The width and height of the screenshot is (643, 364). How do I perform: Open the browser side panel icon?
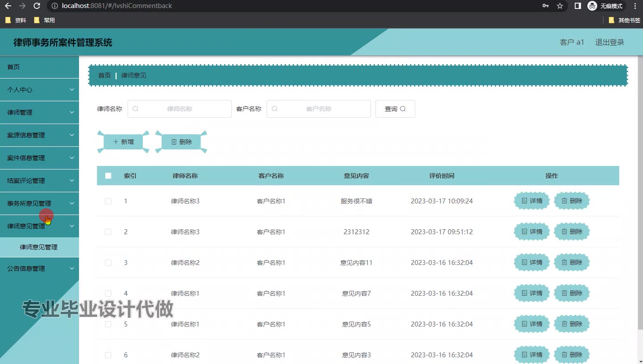577,6
